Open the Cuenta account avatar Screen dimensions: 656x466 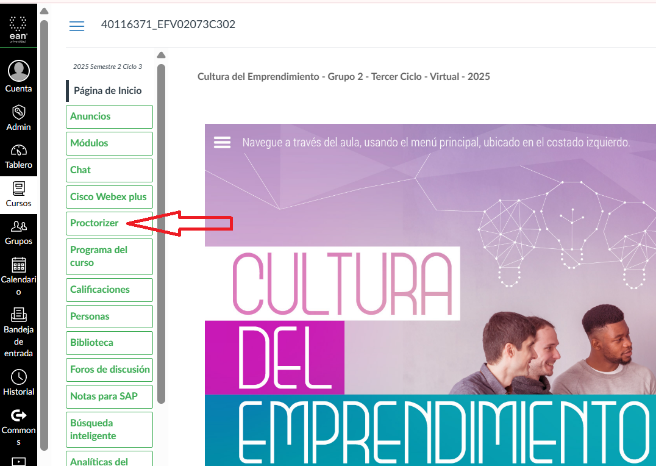(x=18, y=70)
